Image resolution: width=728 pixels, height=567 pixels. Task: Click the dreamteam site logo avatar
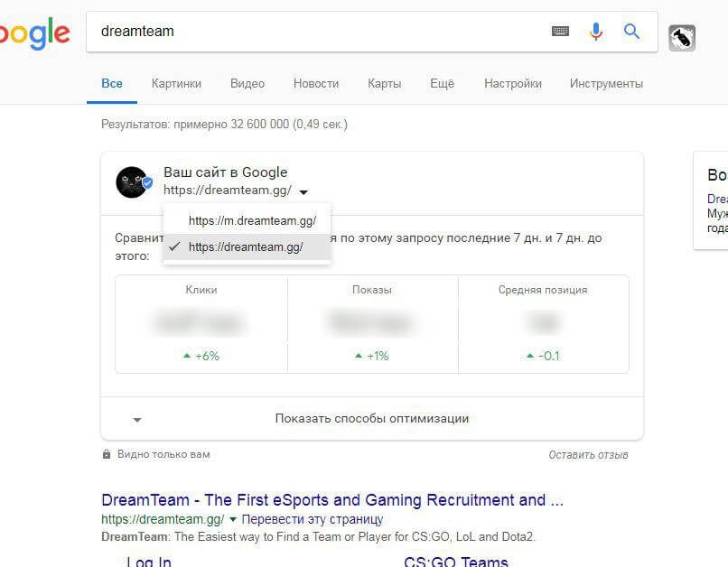[132, 182]
